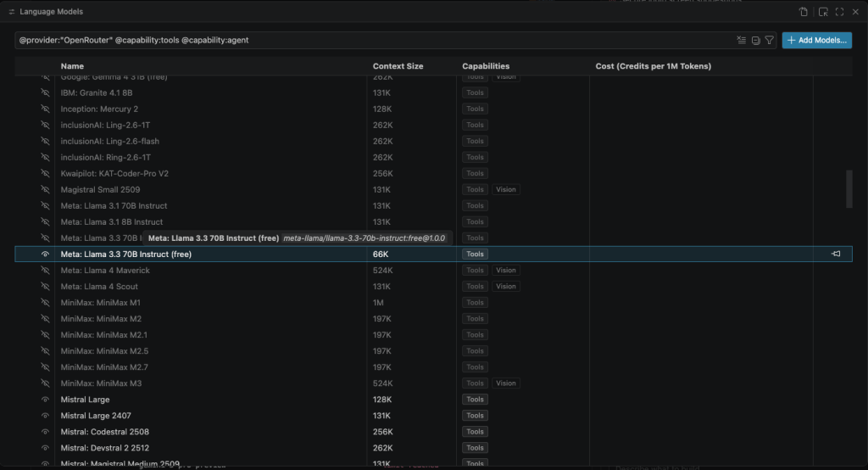Hide Mistral: Devstral 2 2512 model

(x=46, y=447)
